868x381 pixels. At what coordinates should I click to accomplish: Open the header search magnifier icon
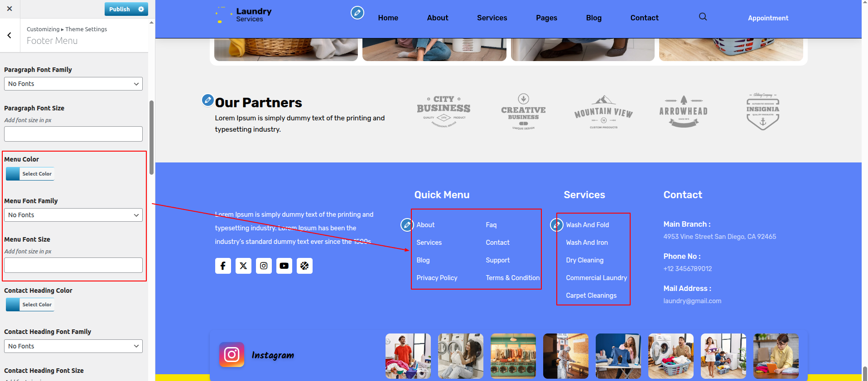coord(703,17)
